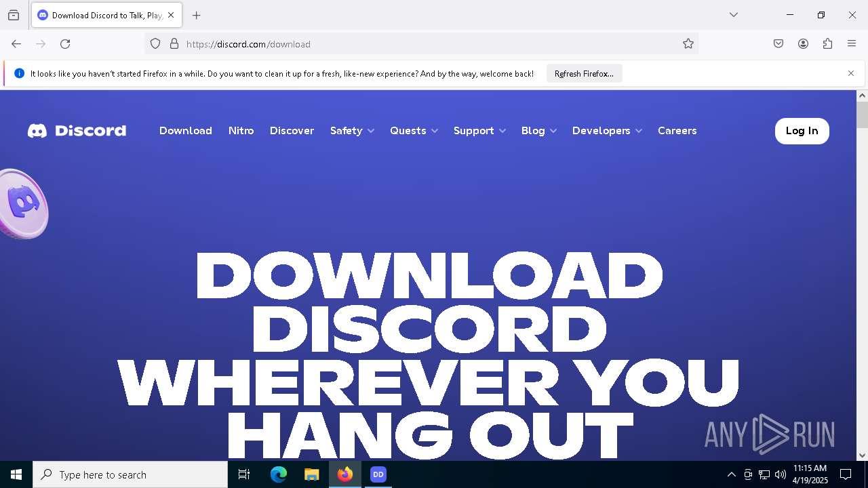
Task: Open tracking protection shield icon
Action: click(155, 44)
